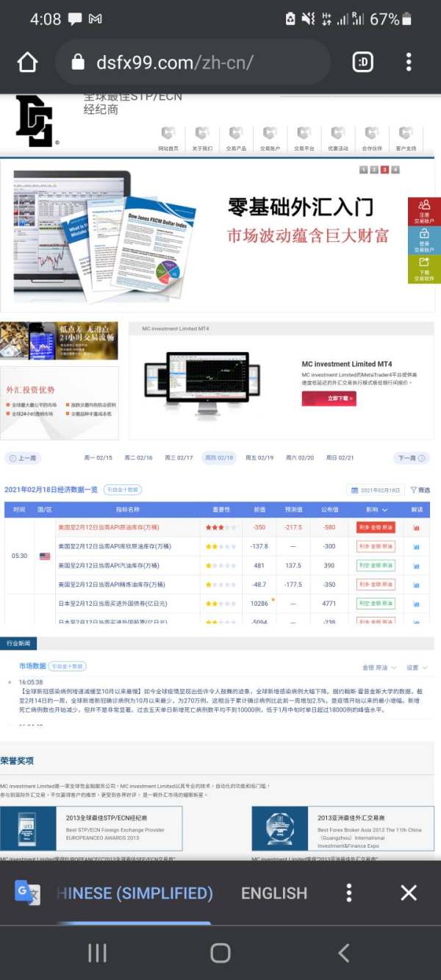Open 交易账户 navigation item
This screenshot has height=980, width=441.
[270, 139]
